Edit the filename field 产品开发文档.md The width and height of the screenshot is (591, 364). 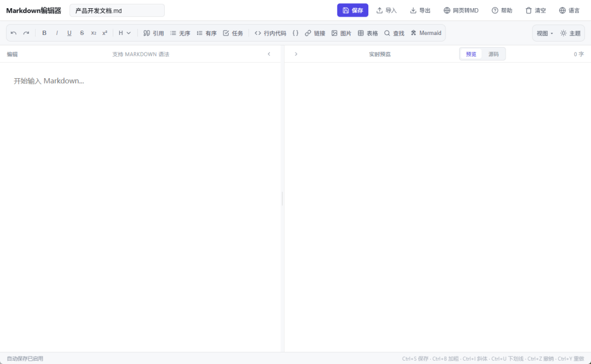117,10
